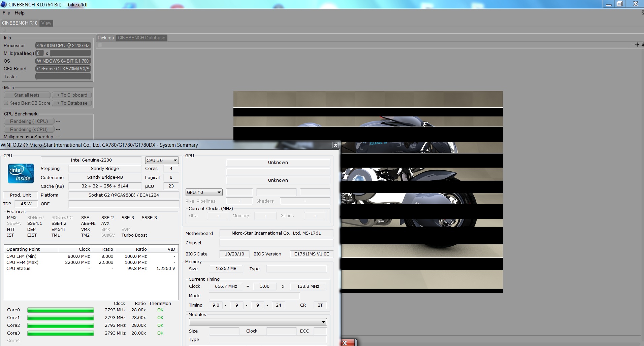Click the zoom viewport arrow icon
The width and height of the screenshot is (644, 346).
click(642, 44)
